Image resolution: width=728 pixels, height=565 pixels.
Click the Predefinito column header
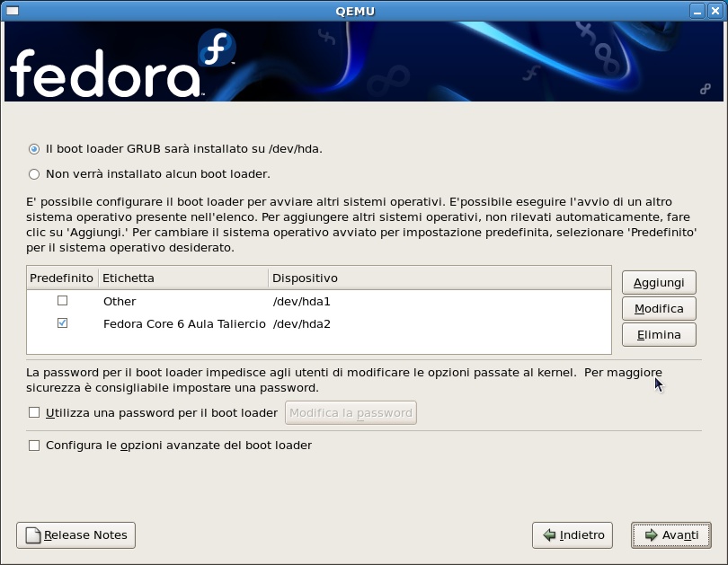coord(62,278)
